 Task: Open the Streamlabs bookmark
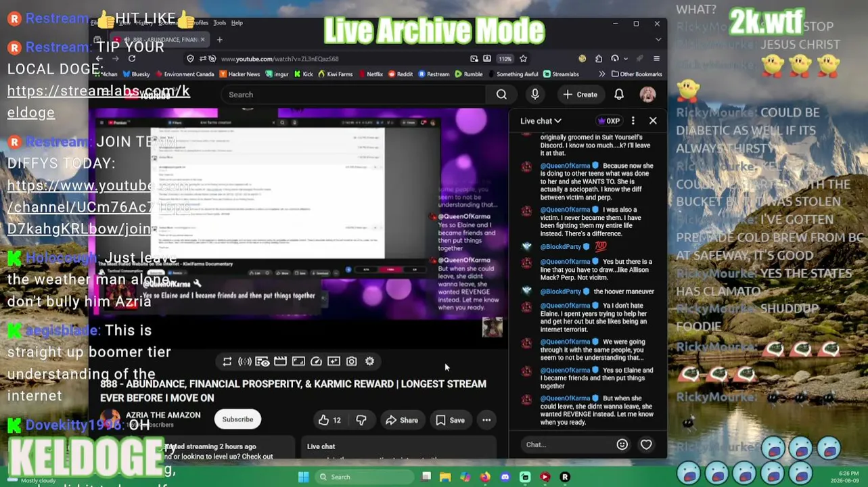pos(561,74)
